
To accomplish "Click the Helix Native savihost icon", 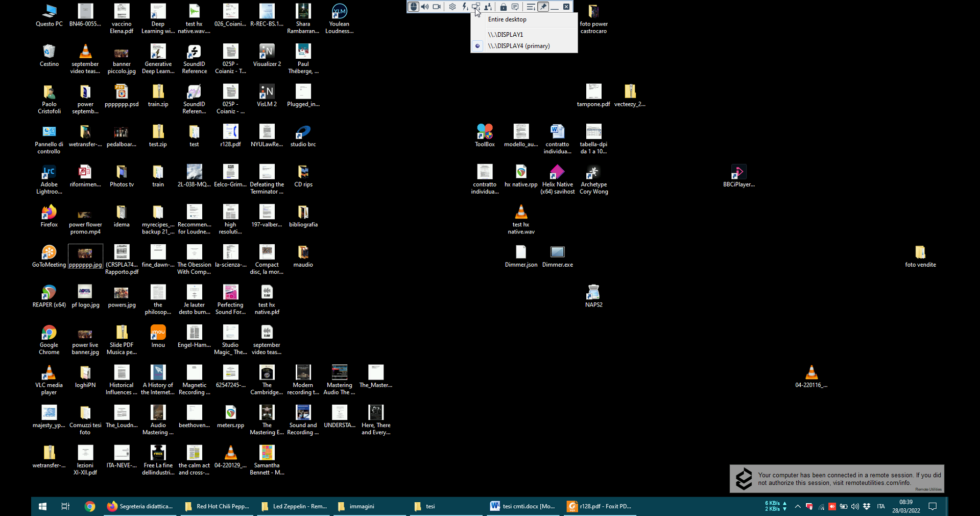I will pos(557,179).
